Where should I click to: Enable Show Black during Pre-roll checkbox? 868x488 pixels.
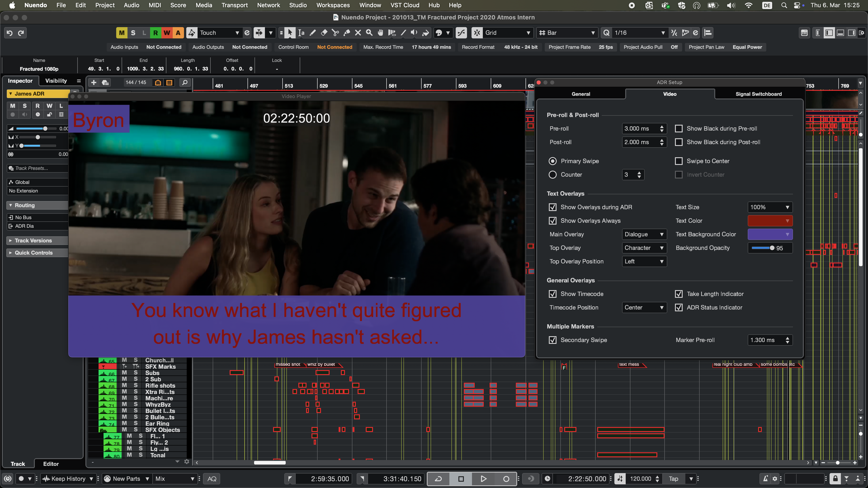pyautogui.click(x=679, y=129)
